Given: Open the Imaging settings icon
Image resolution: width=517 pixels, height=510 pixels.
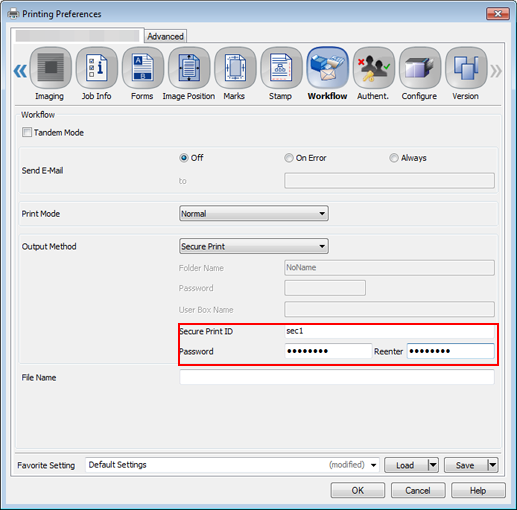Looking at the screenshot, I should click(50, 68).
